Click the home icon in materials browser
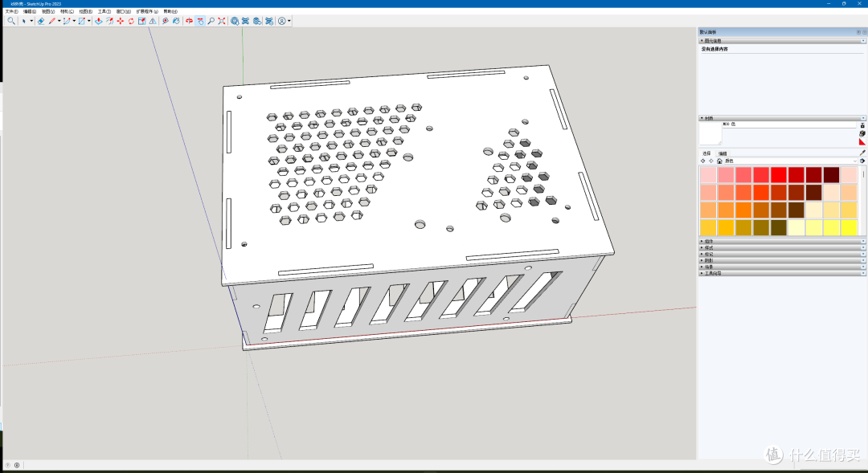The height and width of the screenshot is (473, 868). [x=719, y=161]
